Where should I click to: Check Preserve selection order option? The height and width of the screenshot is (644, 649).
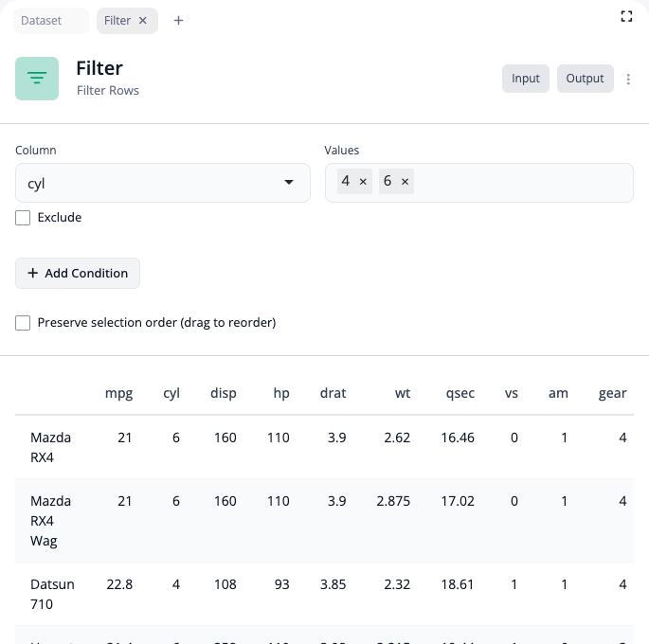[23, 323]
